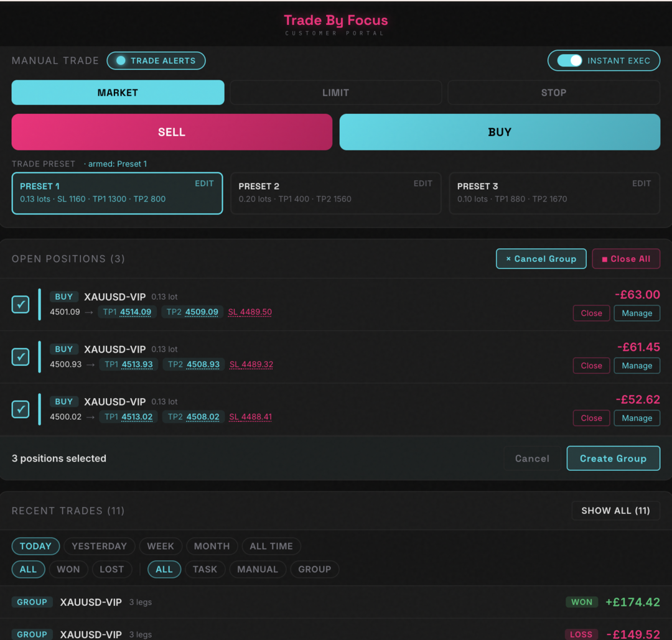Close the position with -£52.62 loss
Viewport: 672px width, 640px height.
592,418
